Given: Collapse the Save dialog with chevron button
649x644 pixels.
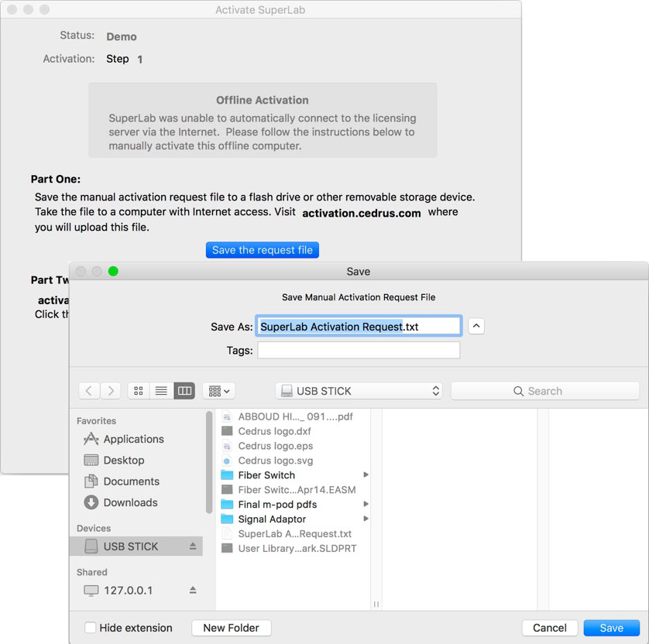Looking at the screenshot, I should pyautogui.click(x=477, y=326).
